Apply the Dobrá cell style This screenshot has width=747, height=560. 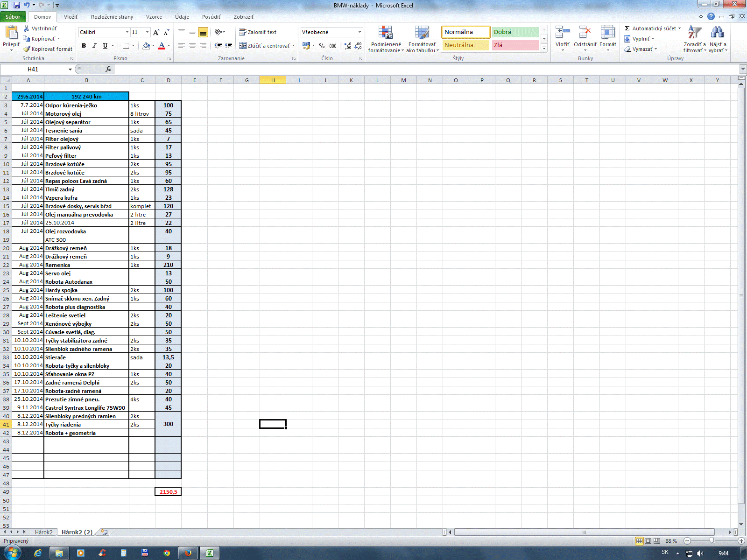coord(515,32)
